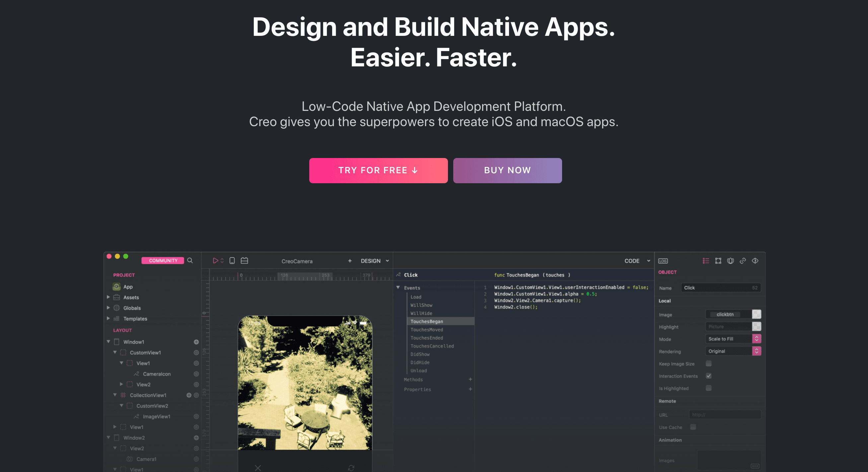Image resolution: width=868 pixels, height=472 pixels.
Task: Open the DESIGN mode dropdown
Action: tap(375, 261)
